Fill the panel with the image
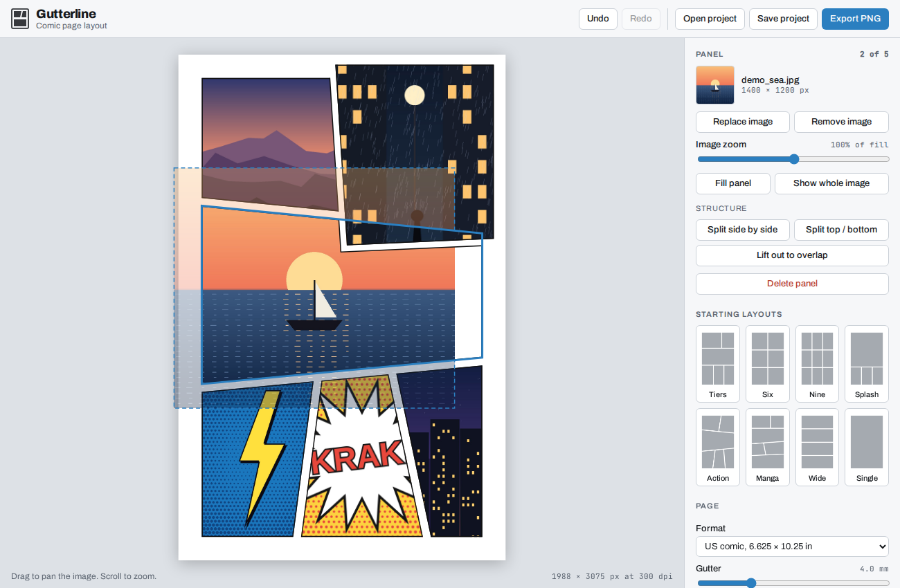This screenshot has width=900, height=588. (x=733, y=183)
